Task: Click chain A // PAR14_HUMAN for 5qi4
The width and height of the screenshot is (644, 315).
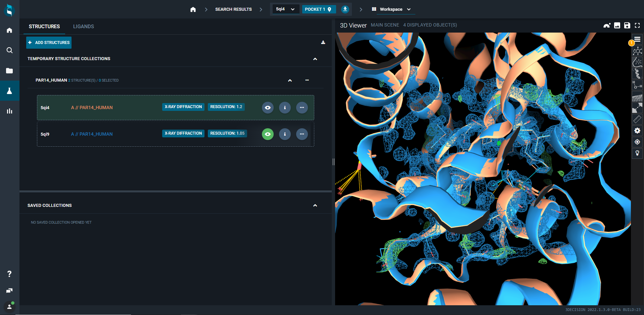Action: tap(92, 107)
